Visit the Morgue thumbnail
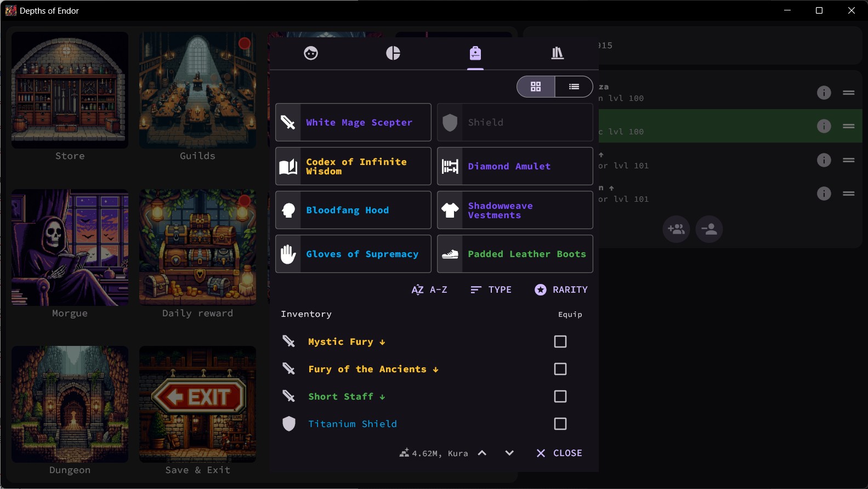 point(70,248)
